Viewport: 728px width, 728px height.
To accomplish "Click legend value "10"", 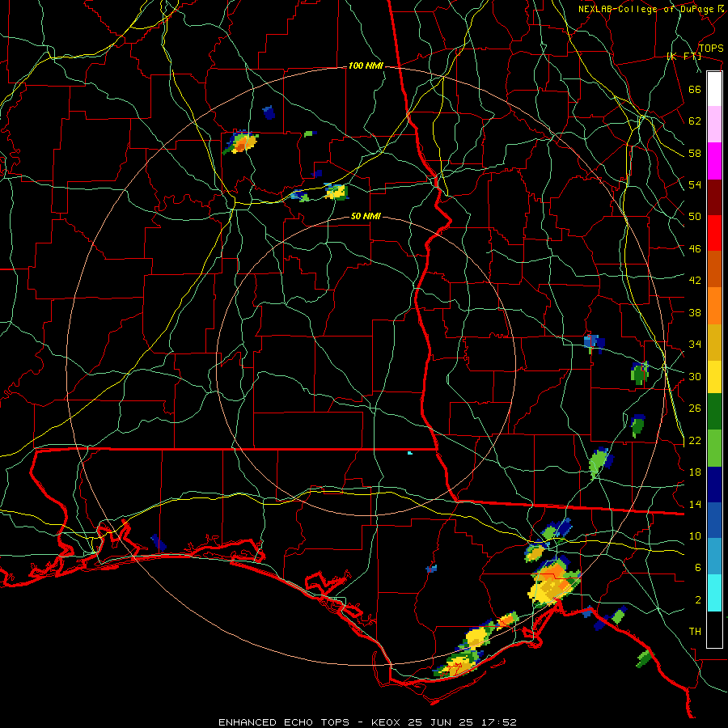I will (695, 535).
